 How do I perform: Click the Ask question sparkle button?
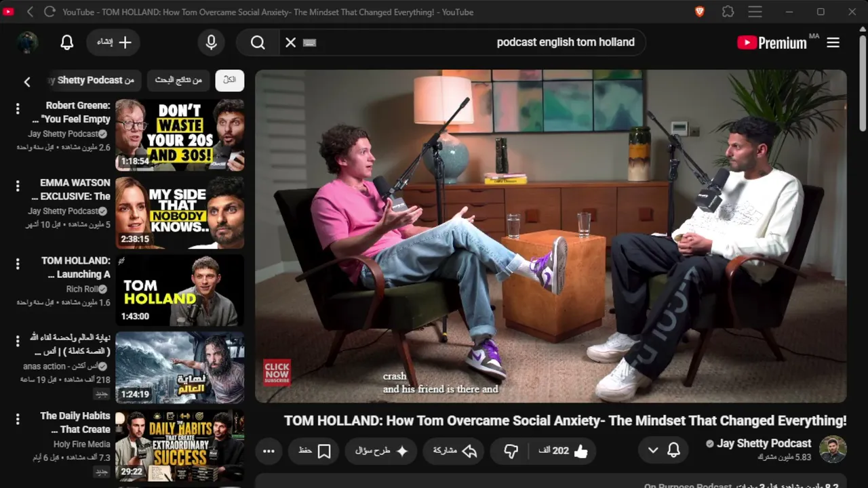381,451
